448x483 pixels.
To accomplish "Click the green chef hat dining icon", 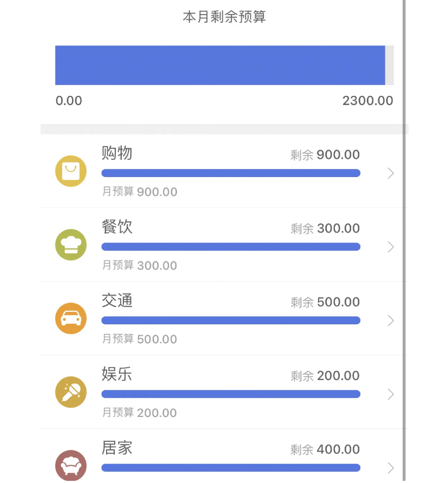I will (x=71, y=245).
